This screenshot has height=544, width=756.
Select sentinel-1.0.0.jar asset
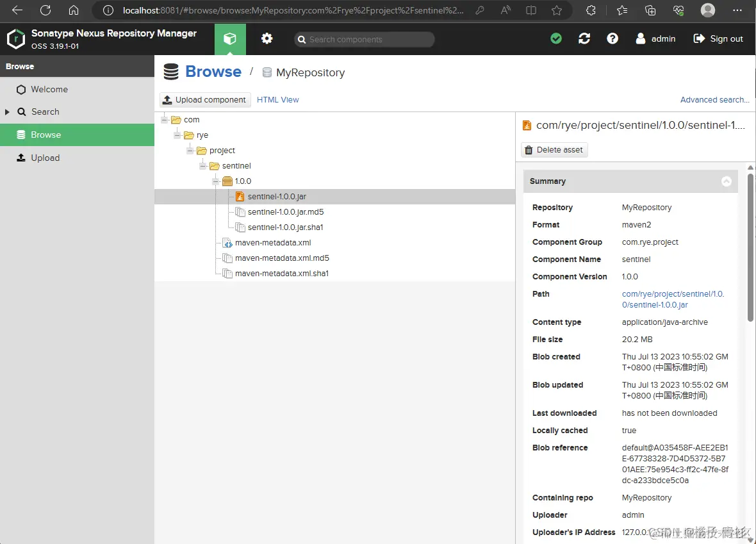click(x=277, y=197)
